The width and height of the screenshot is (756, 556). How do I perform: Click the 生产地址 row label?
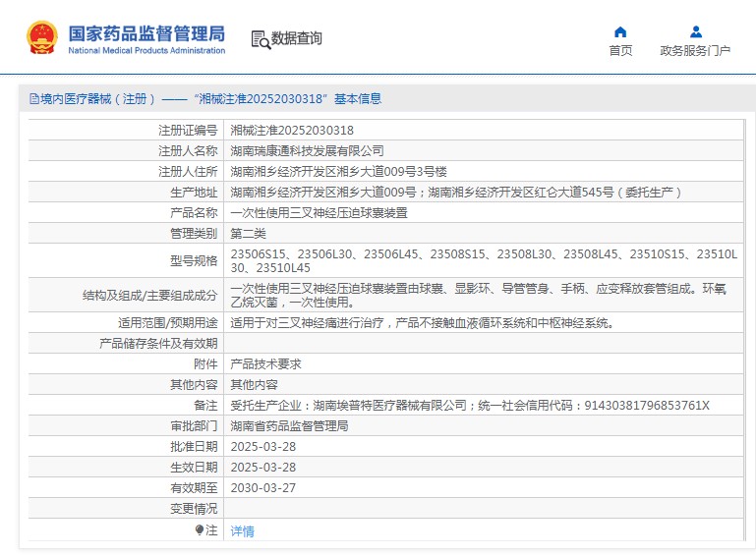(194, 193)
